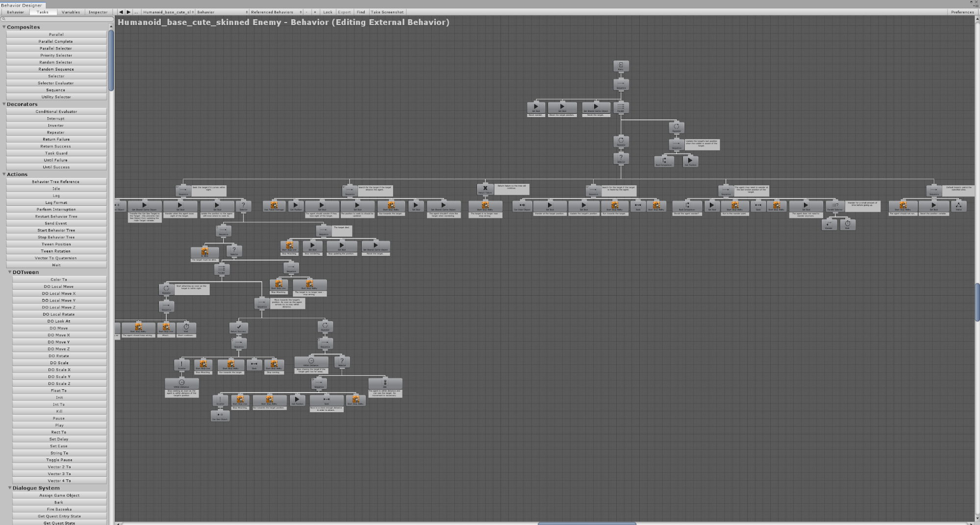The height and width of the screenshot is (525, 980).
Task: Switch to the Variables tab
Action: click(71, 12)
